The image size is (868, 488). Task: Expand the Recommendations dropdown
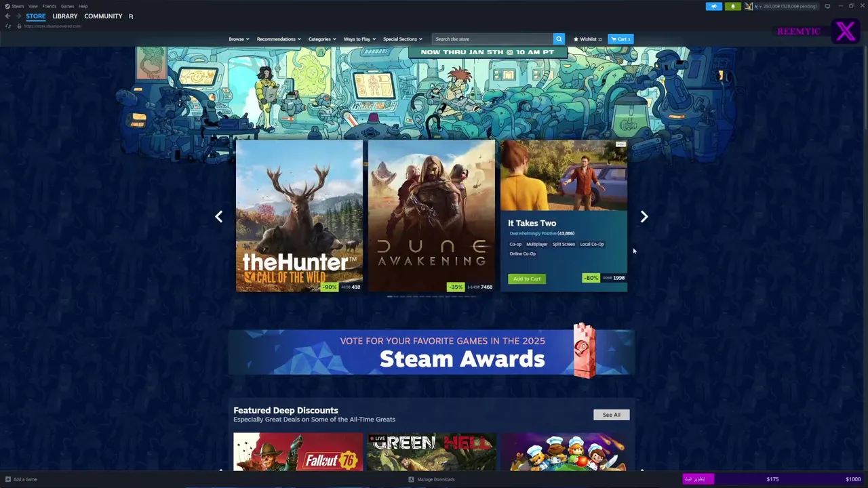pyautogui.click(x=279, y=39)
